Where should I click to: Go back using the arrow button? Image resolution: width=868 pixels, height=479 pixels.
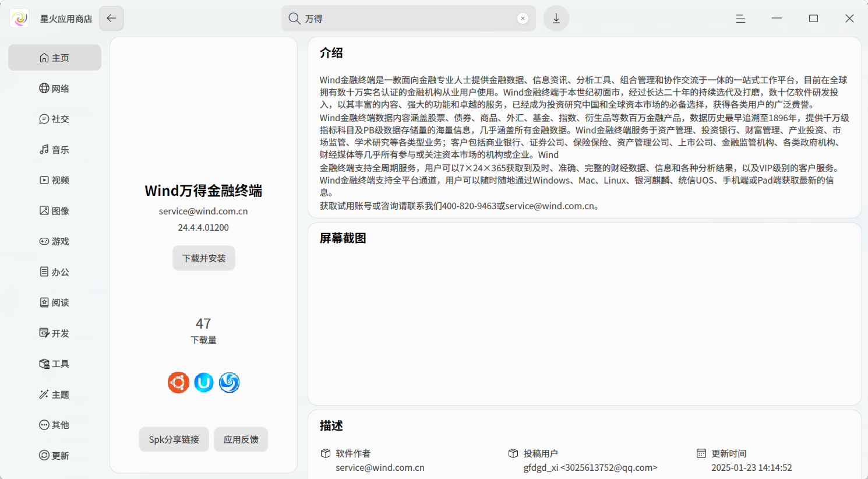click(x=111, y=19)
